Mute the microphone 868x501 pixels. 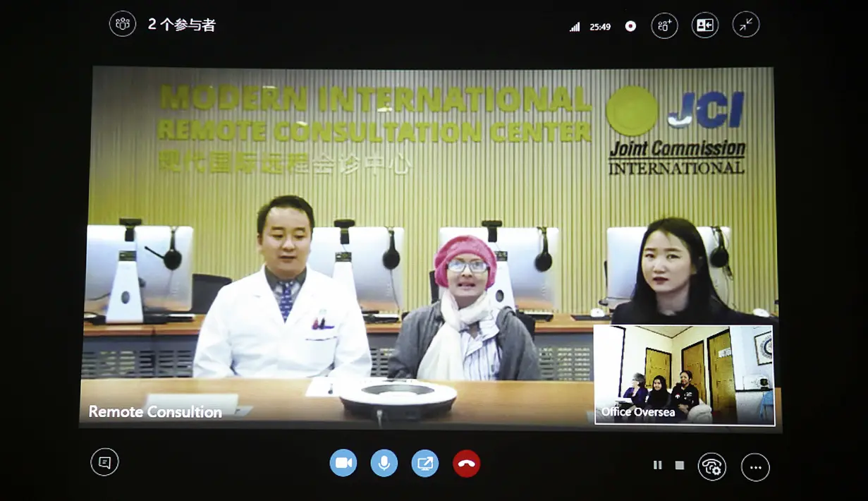(x=384, y=464)
